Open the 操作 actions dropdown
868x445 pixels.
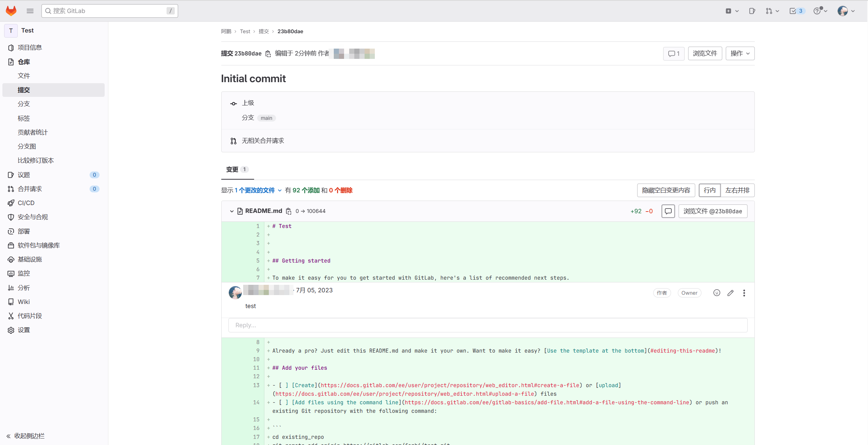[740, 53]
